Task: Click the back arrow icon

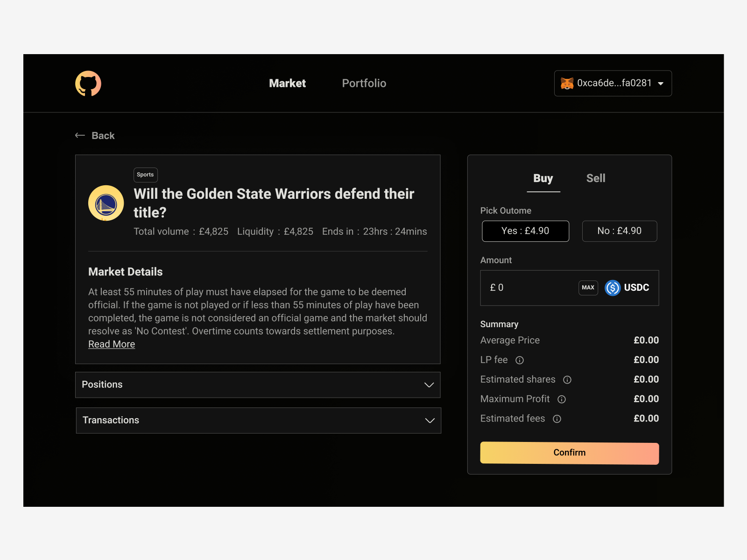Action: tap(80, 135)
